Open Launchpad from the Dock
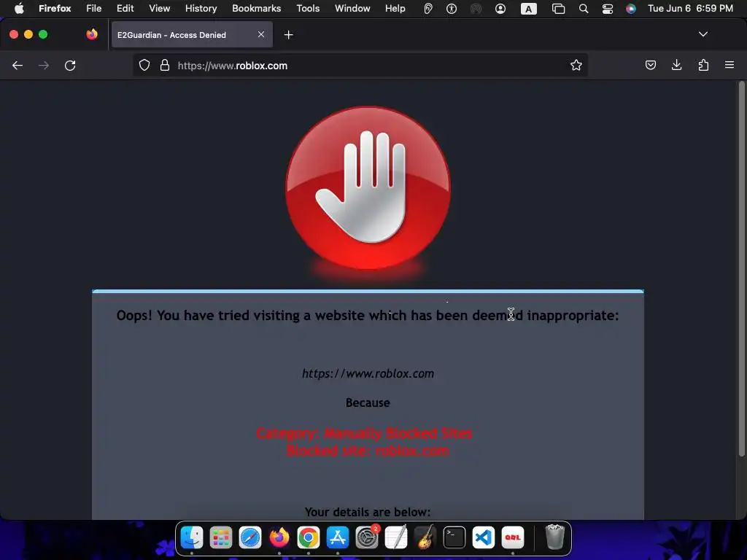Screen dimensions: 747x560 [221, 537]
